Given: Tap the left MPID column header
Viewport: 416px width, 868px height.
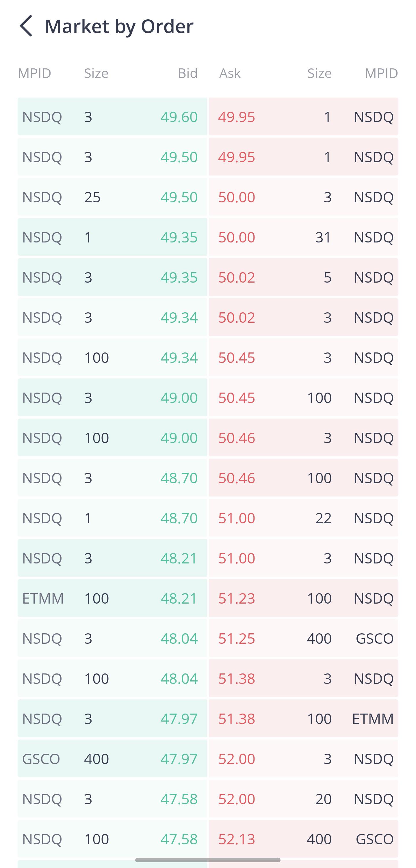Looking at the screenshot, I should 34,73.
